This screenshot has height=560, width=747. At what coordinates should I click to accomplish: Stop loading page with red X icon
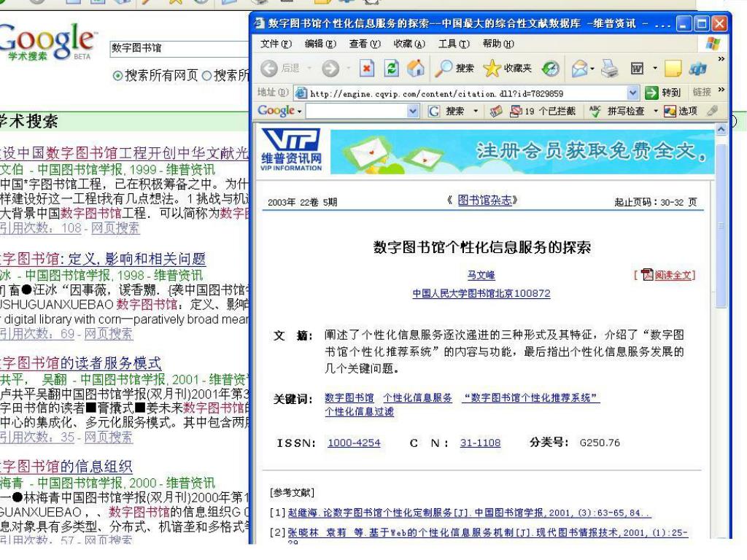pyautogui.click(x=366, y=69)
